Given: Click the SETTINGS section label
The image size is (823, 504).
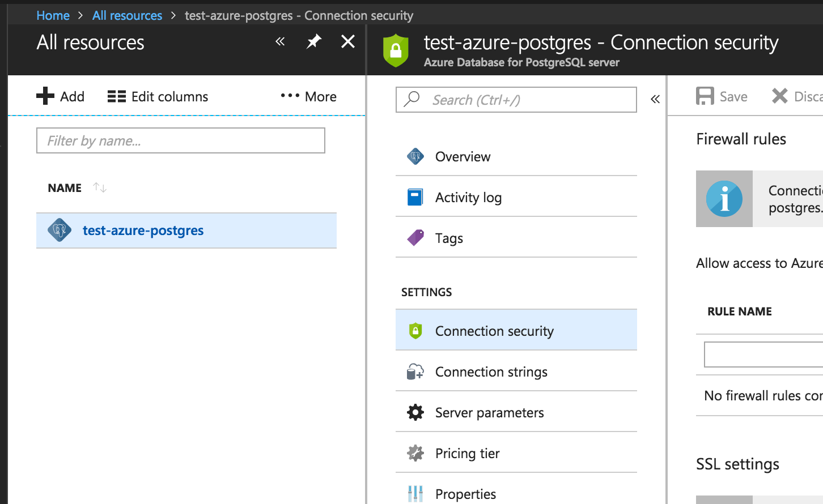Looking at the screenshot, I should [426, 292].
